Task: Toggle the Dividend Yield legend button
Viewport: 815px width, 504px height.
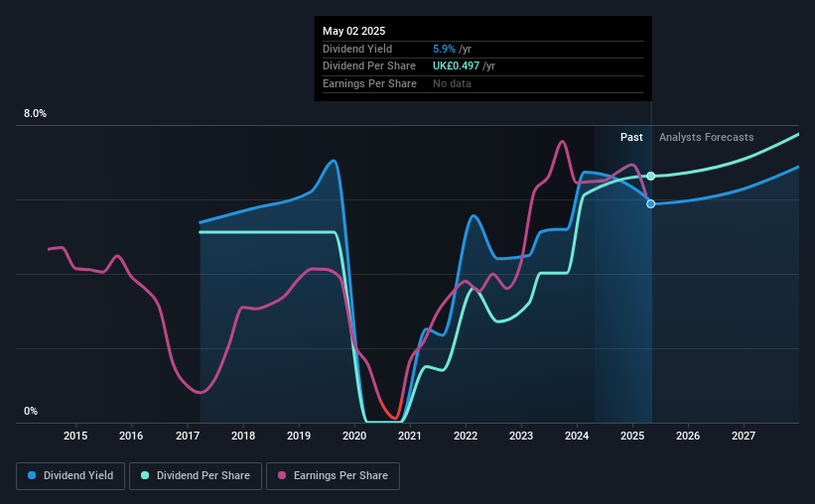Action: [70, 476]
